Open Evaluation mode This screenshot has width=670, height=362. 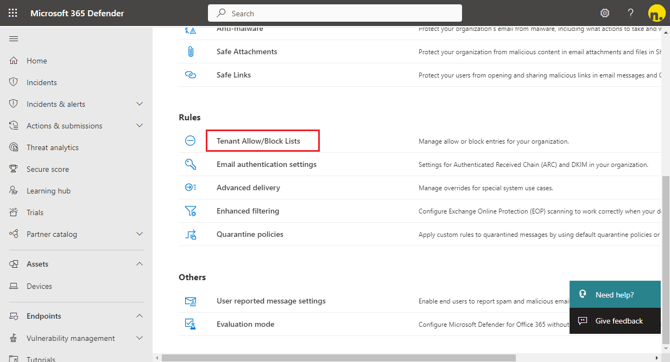[245, 324]
